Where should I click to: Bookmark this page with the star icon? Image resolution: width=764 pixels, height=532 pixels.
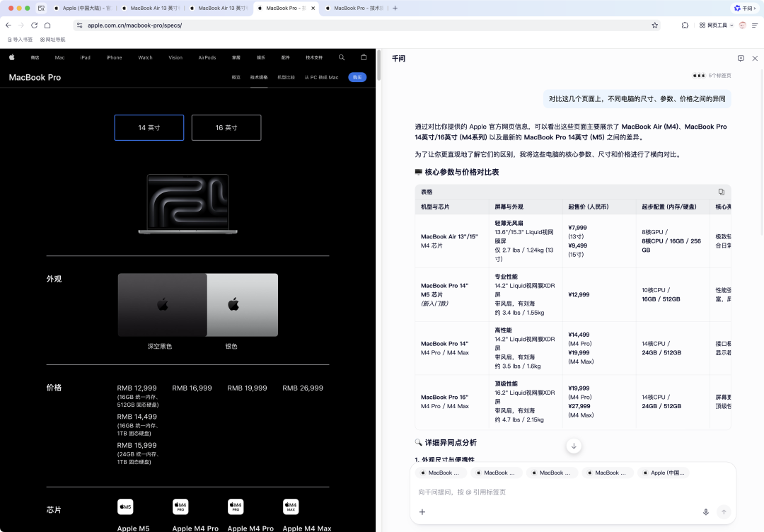tap(655, 25)
